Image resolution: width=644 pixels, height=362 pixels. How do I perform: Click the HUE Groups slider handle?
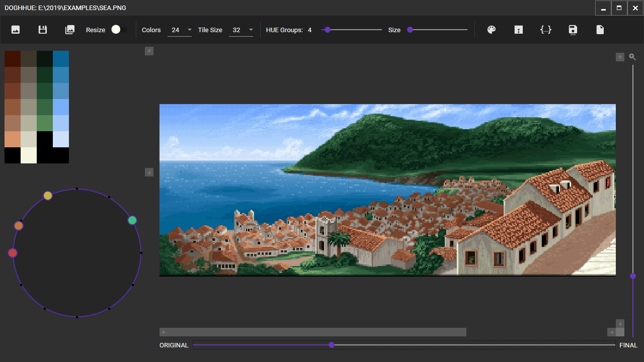click(x=328, y=30)
